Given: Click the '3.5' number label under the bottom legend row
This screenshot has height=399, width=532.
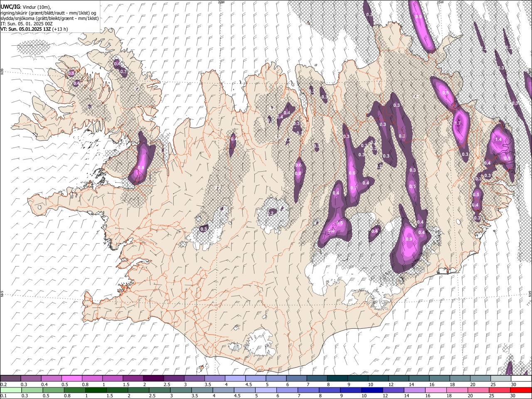Looking at the screenshot, I should (194, 396).
